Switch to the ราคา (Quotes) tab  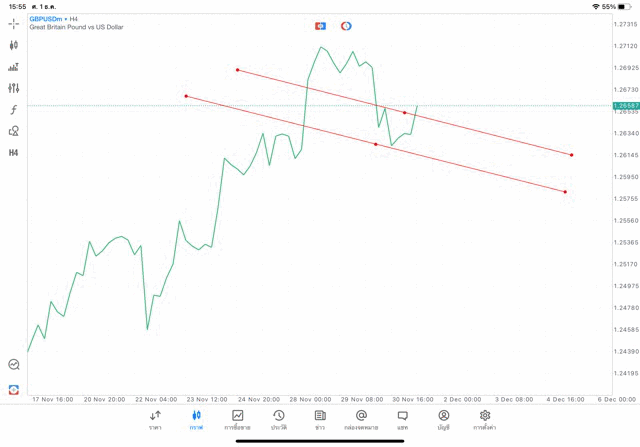(x=155, y=420)
